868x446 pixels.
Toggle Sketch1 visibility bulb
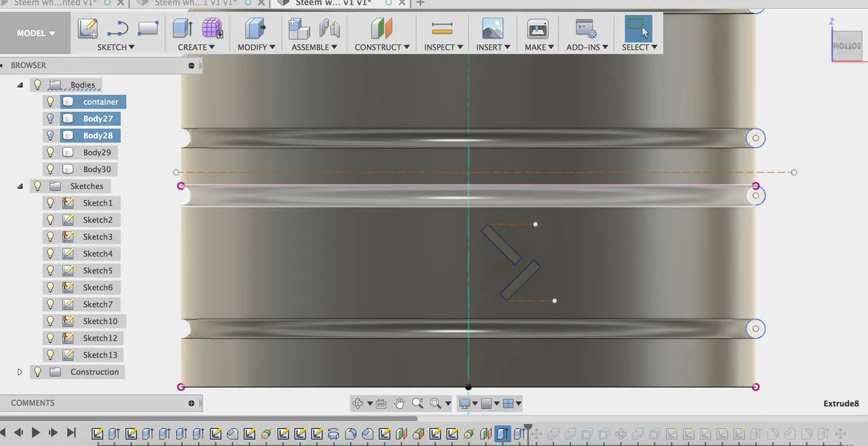pos(50,203)
